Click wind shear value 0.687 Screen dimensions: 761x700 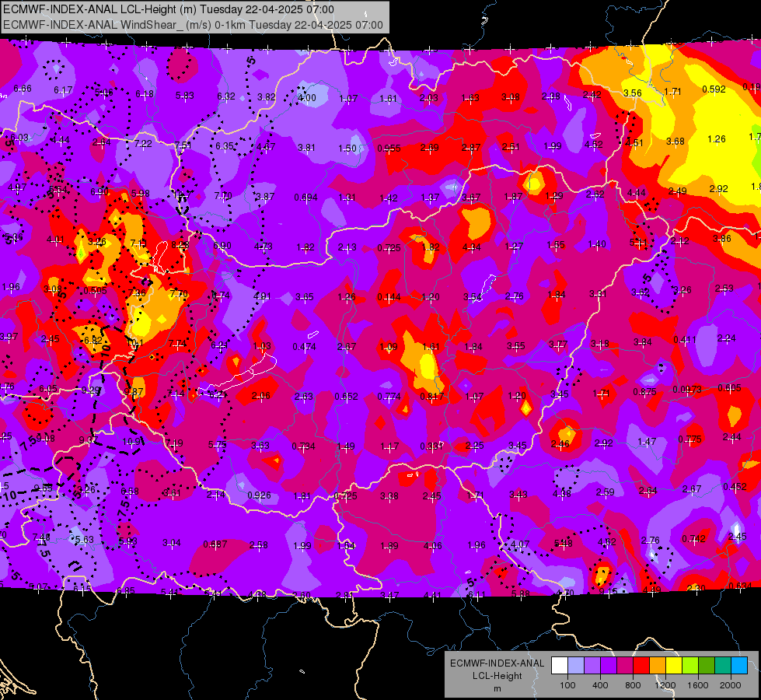(215, 544)
